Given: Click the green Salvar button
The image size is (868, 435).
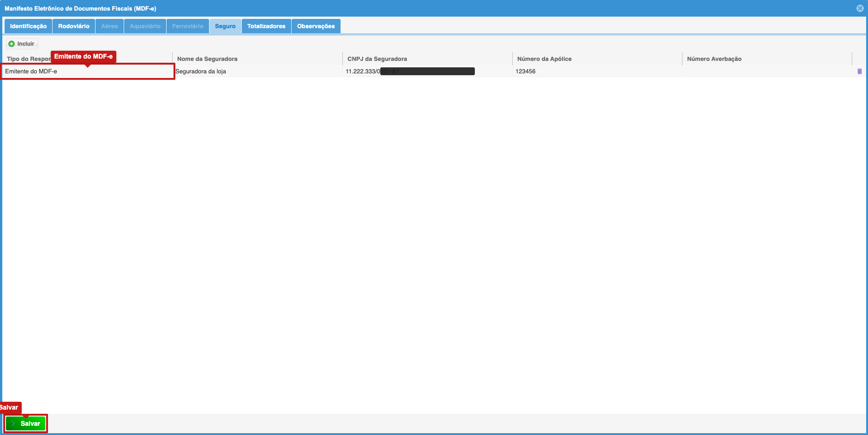Looking at the screenshot, I should (26, 423).
